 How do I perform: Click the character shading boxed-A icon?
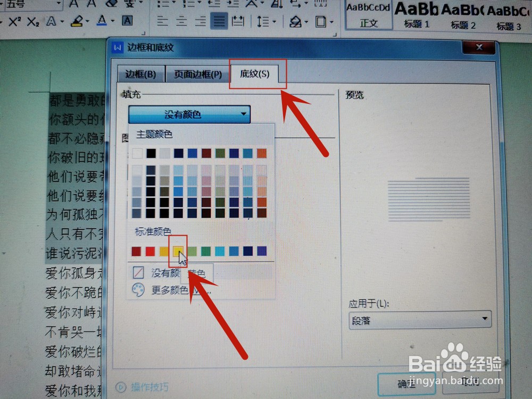coord(127,21)
